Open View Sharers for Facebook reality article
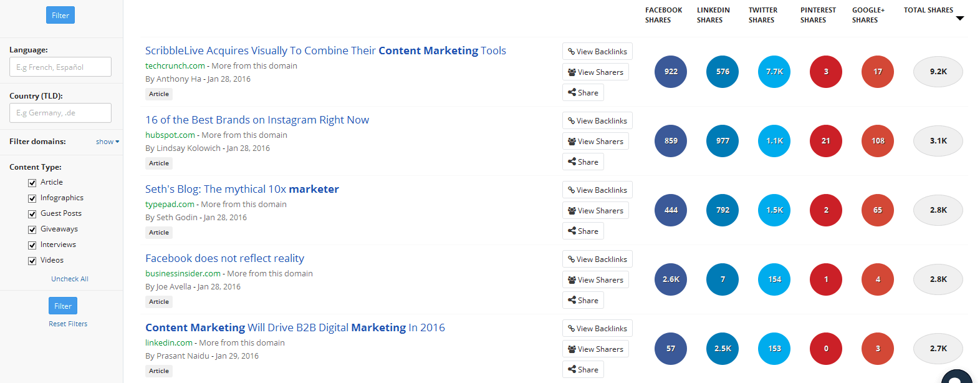The width and height of the screenshot is (980, 383). (x=595, y=280)
